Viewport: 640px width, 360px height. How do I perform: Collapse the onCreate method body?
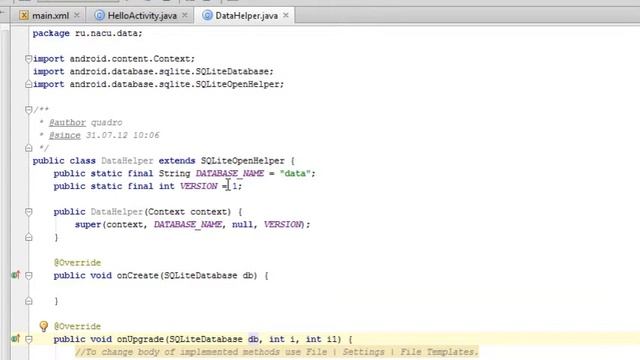pos(28,276)
